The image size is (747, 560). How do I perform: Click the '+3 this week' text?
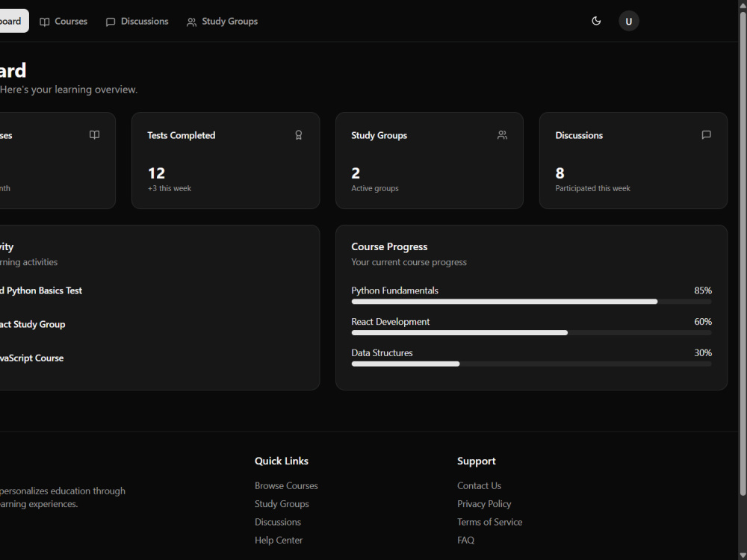[x=169, y=189]
